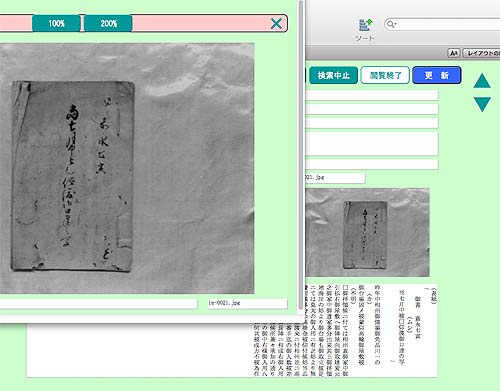
Task: Focus the quick search text field
Action: 448,24
